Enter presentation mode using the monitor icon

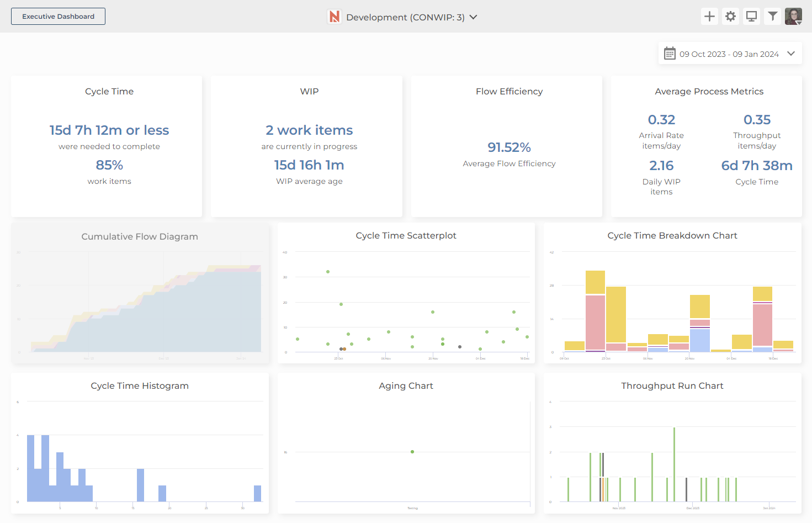coord(751,16)
